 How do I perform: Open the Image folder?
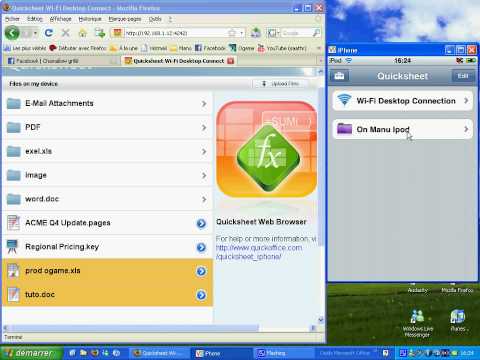click(107, 175)
